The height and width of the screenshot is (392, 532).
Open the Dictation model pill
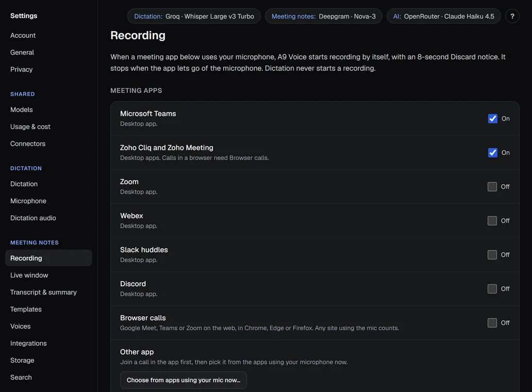pos(194,16)
